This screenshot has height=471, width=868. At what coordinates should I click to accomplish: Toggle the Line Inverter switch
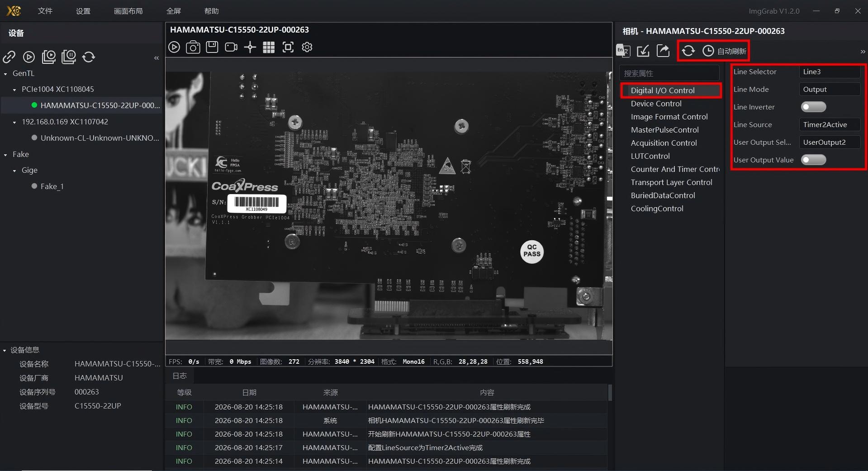click(813, 107)
